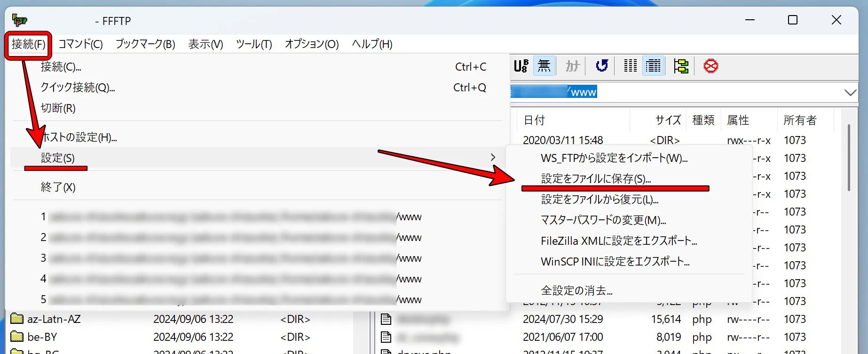
Task: Choose 接続(C)... from the menu
Action: click(x=258, y=67)
